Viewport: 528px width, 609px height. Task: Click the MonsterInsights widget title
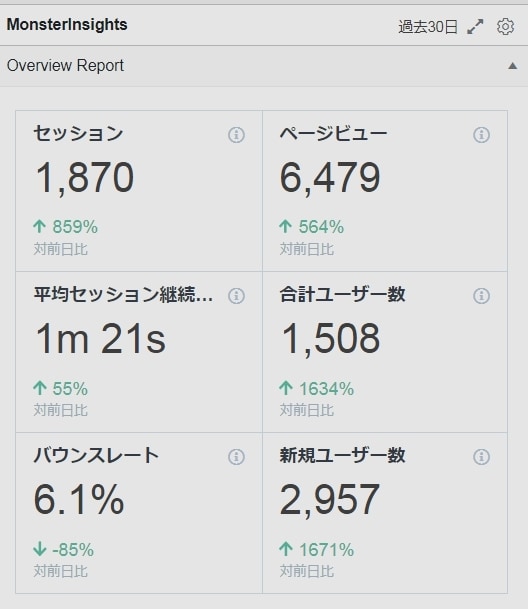tap(67, 24)
